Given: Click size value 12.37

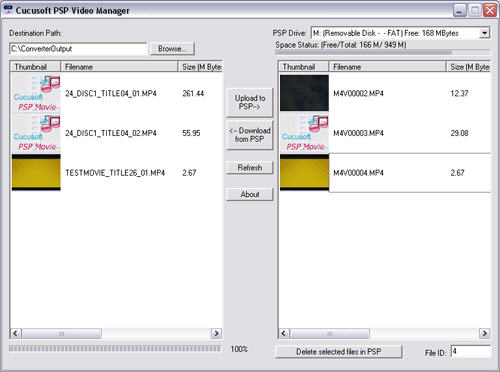Looking at the screenshot, I should [459, 93].
